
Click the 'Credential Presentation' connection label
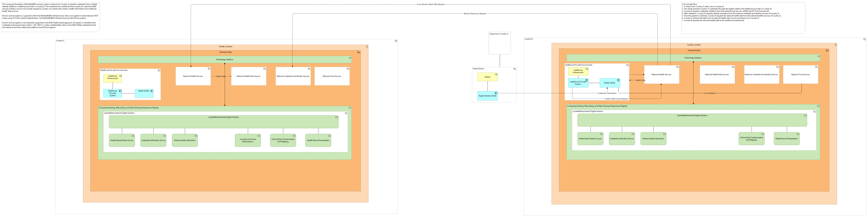(607, 93)
